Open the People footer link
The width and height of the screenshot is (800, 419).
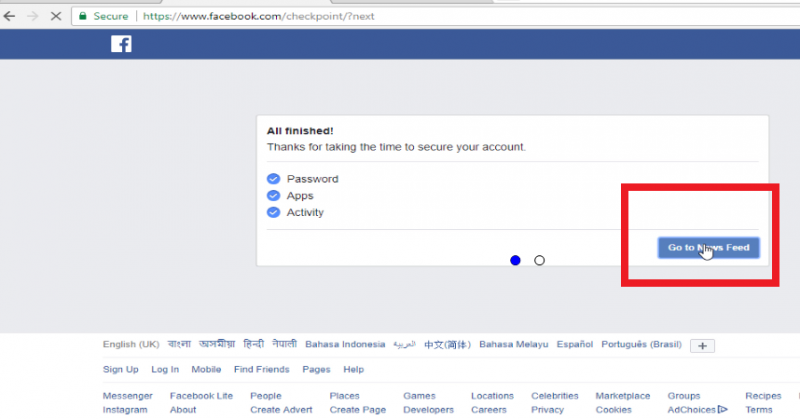266,396
